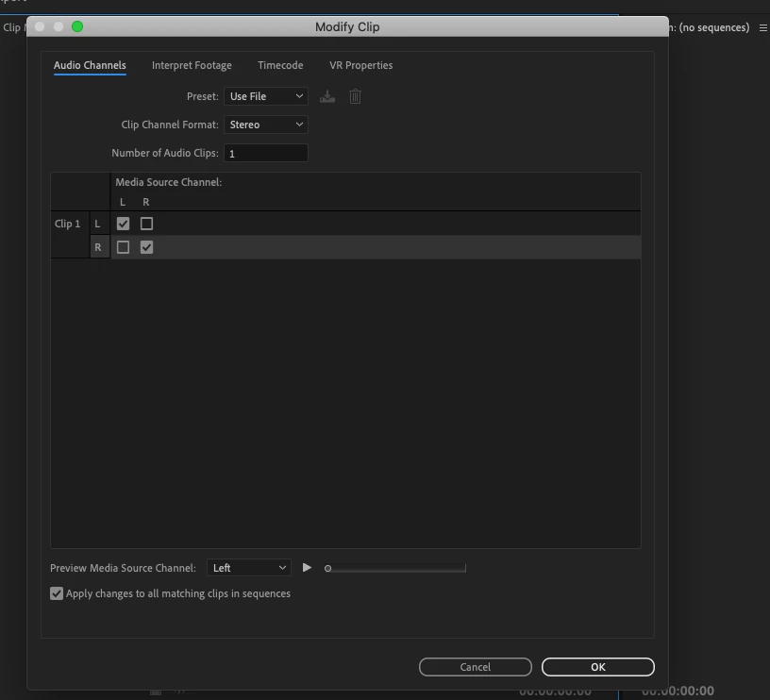
Task: Toggle Apply changes to all matching clips
Action: coord(57,593)
